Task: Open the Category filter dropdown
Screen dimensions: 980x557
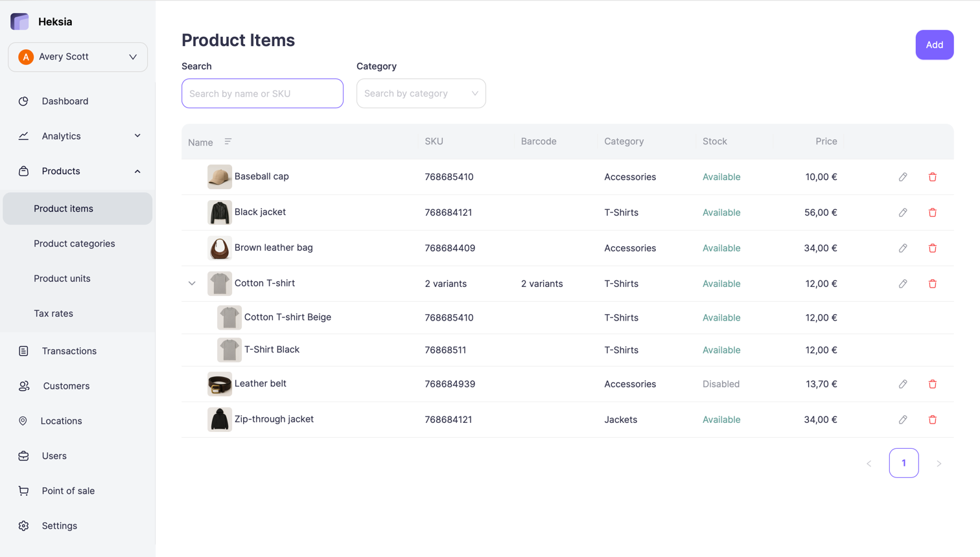Action: (x=421, y=93)
